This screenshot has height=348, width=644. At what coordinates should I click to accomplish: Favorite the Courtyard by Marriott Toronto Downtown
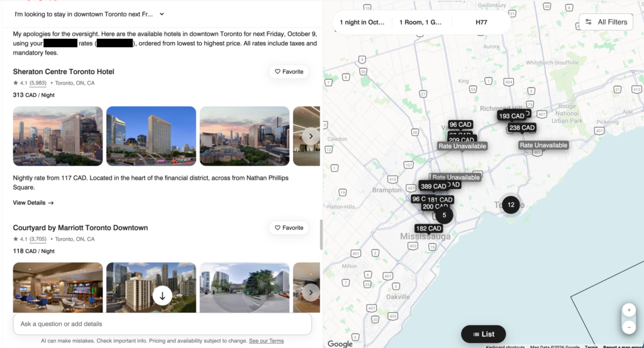pos(289,228)
